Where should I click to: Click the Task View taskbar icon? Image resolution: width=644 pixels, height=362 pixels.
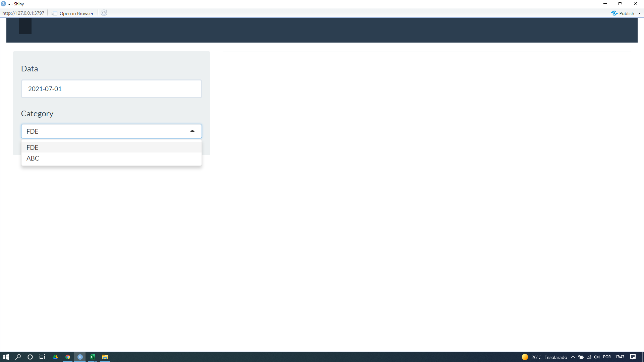point(43,357)
